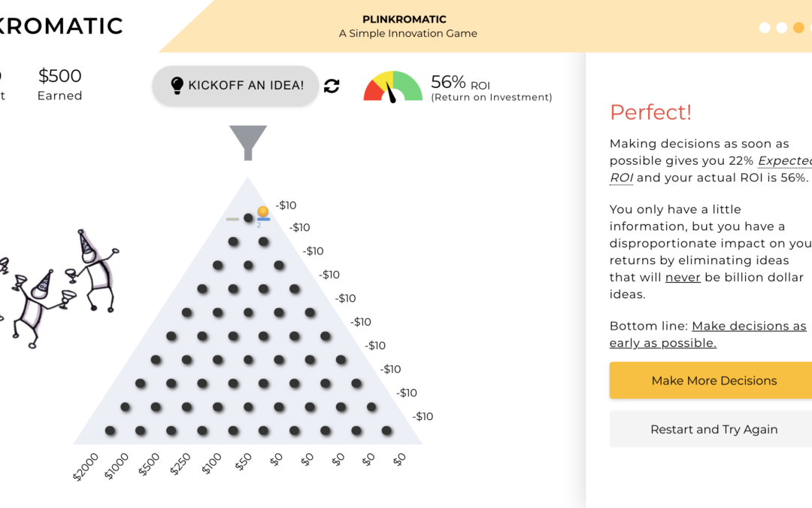Click the lightbulb Kickoff an Idea button
Image resolution: width=812 pixels, height=508 pixels.
tap(236, 86)
